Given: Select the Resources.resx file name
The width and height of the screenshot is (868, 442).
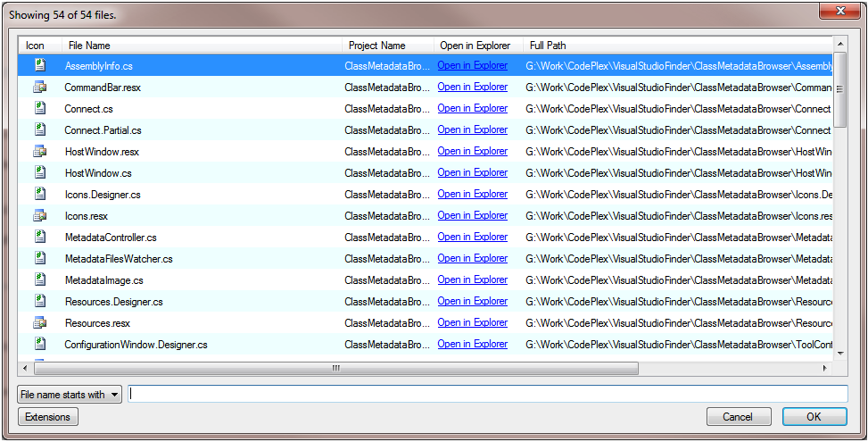Looking at the screenshot, I should (x=97, y=323).
